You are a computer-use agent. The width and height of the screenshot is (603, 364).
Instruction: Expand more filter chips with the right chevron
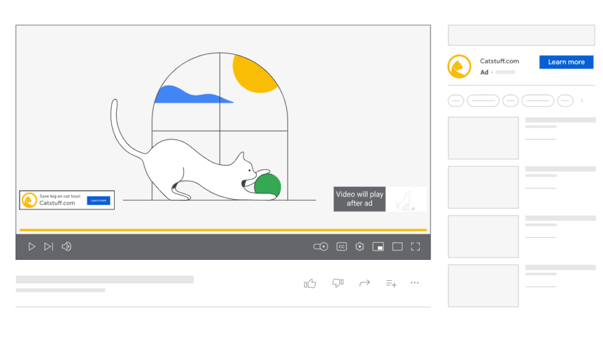click(582, 100)
